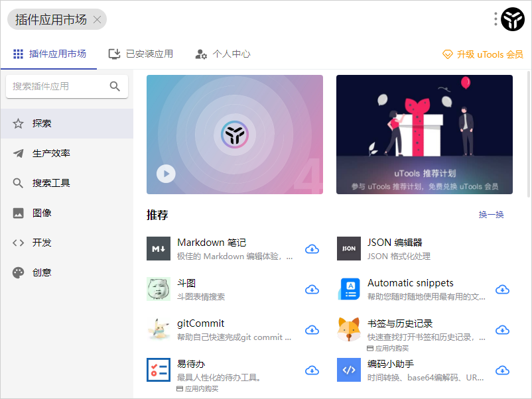Click the JSON 编辑器 title
Screen dimensions: 532x399
pos(395,243)
